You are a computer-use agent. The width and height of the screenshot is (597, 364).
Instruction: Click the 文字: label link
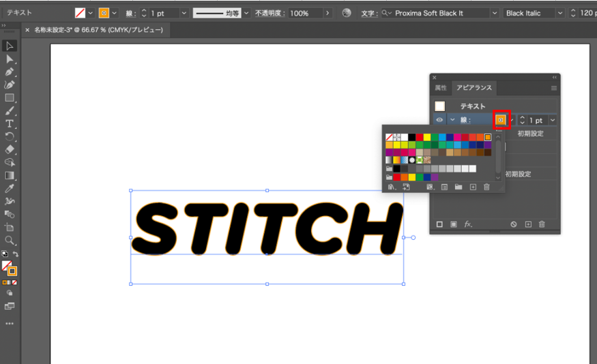click(x=370, y=14)
